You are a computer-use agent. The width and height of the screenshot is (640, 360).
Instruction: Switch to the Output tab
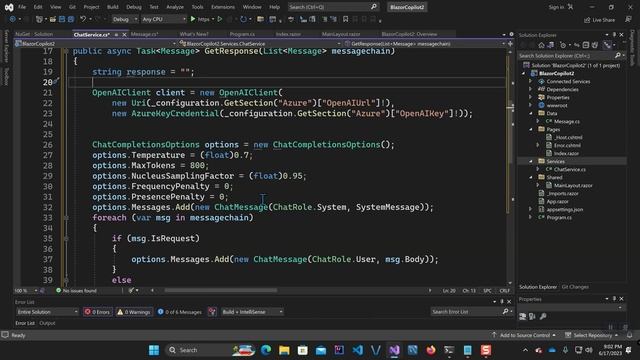point(47,323)
